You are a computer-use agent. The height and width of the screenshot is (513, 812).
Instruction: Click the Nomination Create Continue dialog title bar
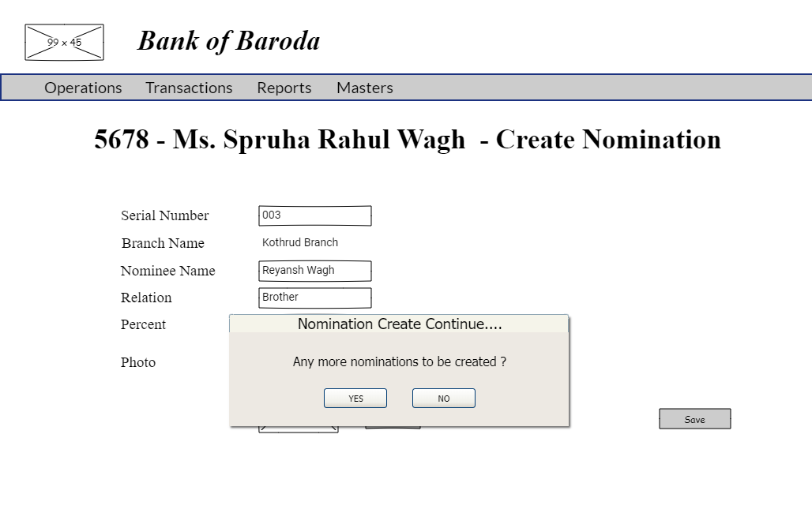398,324
